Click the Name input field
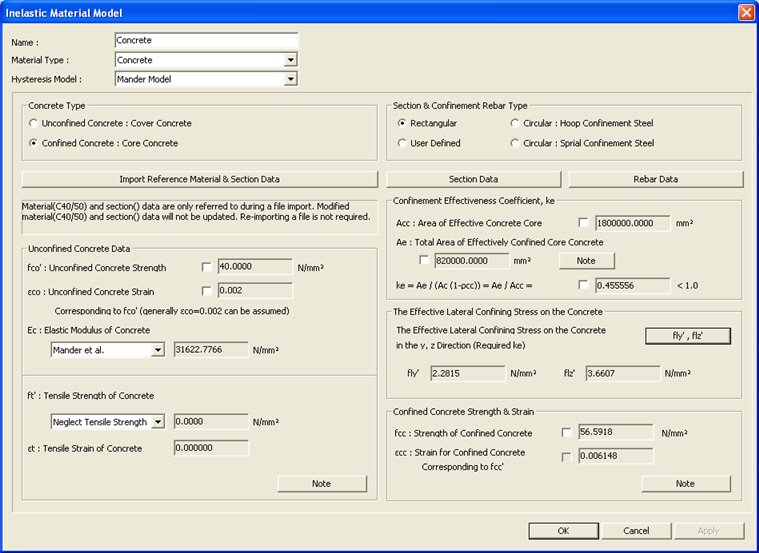The width and height of the screenshot is (759, 553). 206,41
